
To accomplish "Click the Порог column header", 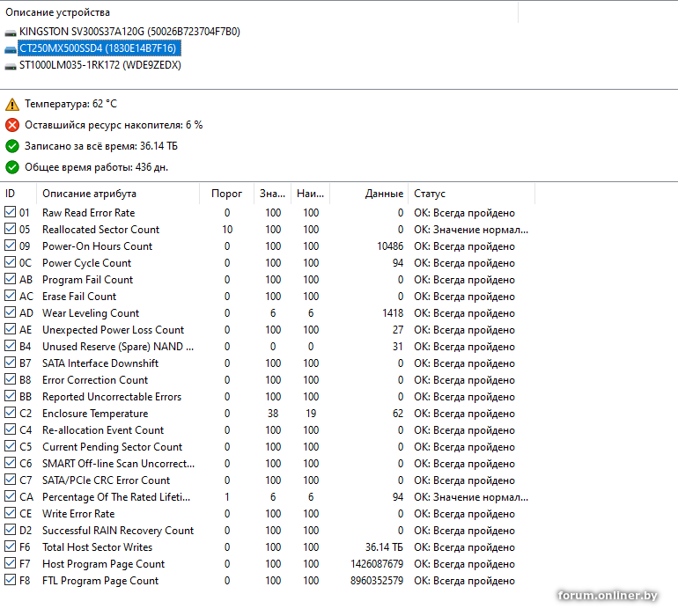I will point(226,194).
